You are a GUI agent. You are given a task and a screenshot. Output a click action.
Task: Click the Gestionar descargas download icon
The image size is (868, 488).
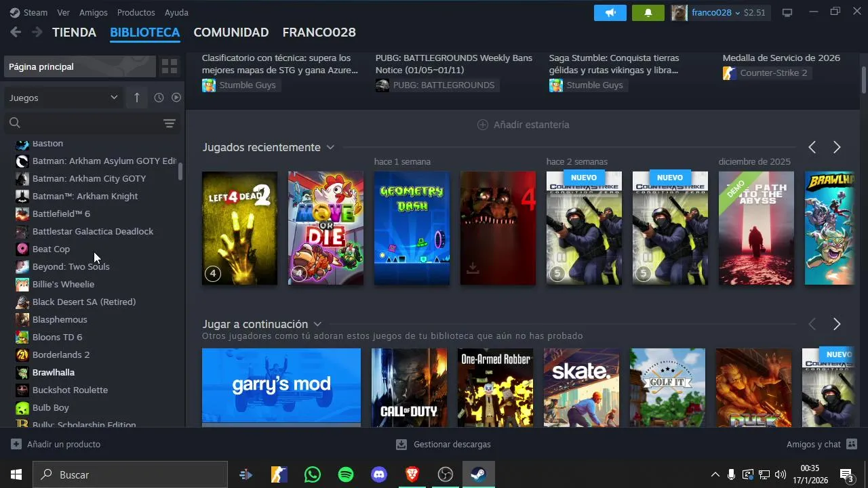coord(401,445)
